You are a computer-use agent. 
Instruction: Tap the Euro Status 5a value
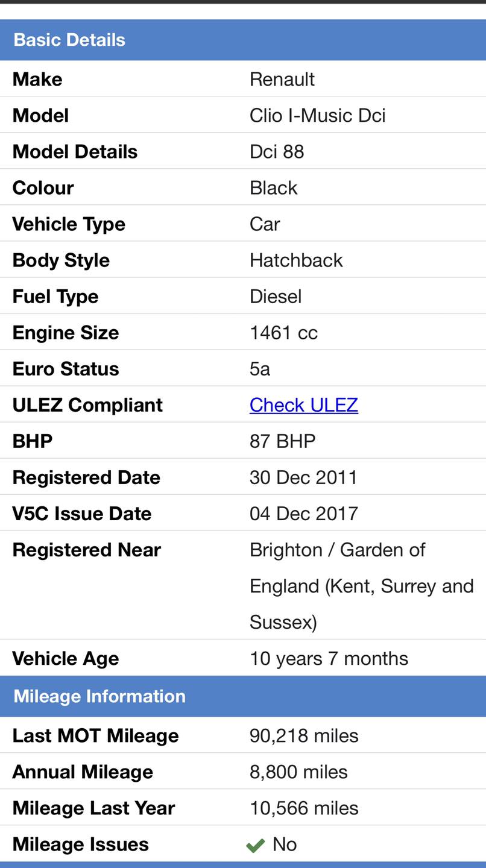(260, 369)
